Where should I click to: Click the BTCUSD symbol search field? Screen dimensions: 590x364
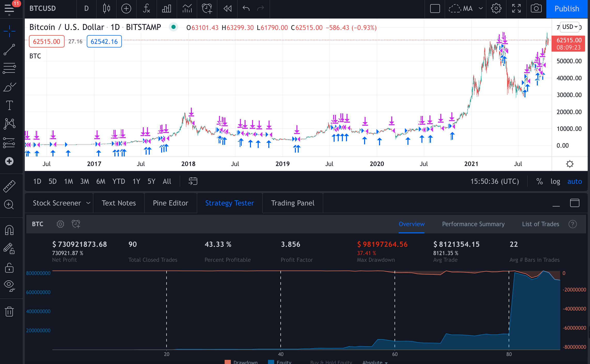click(43, 9)
